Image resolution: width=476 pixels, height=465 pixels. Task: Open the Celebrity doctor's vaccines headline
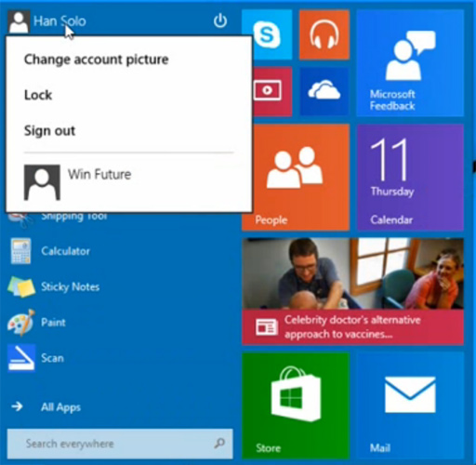coord(352,327)
